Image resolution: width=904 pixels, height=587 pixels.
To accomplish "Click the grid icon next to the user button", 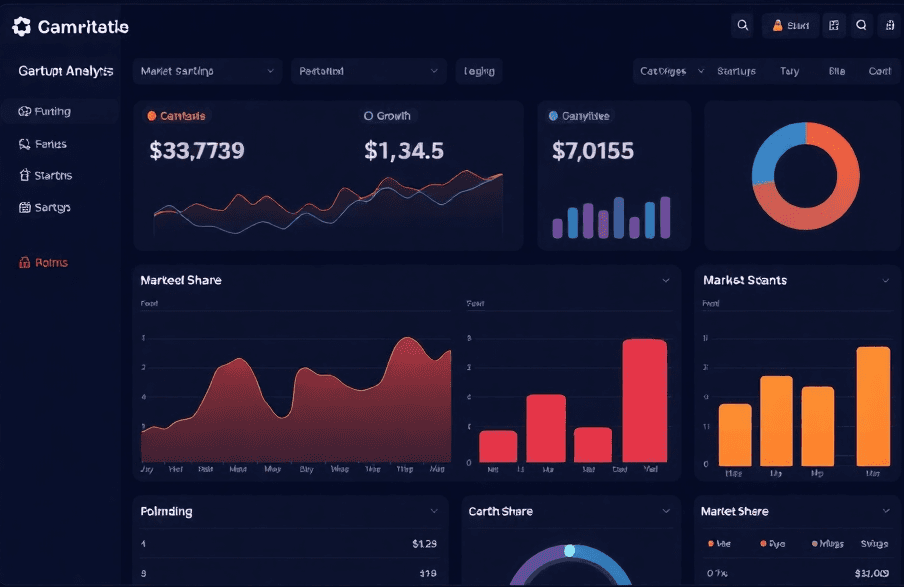I will coord(834,25).
